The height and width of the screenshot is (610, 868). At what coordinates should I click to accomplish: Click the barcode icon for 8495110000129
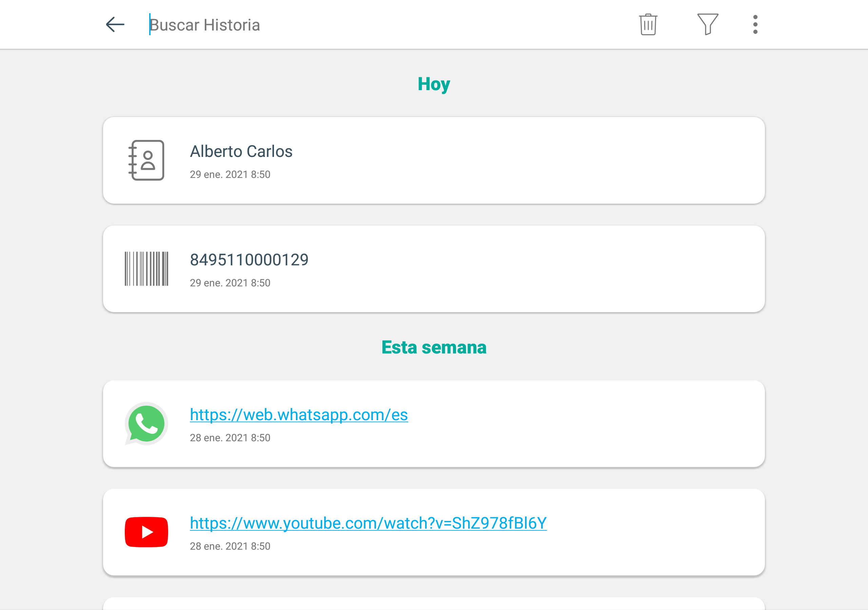click(146, 269)
